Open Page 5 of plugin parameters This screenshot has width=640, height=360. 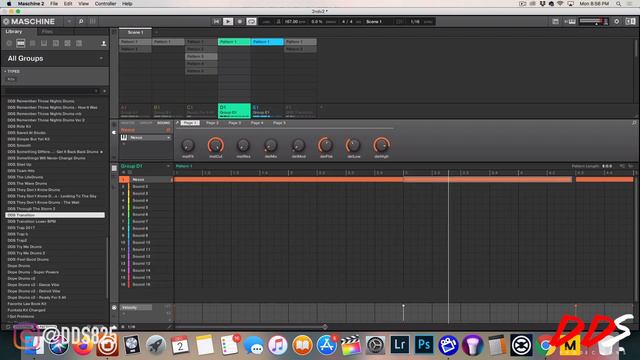point(279,123)
